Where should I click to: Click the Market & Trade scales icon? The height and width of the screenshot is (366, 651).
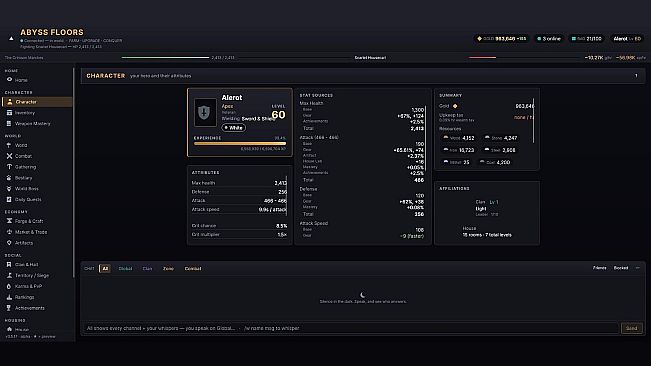click(9, 232)
